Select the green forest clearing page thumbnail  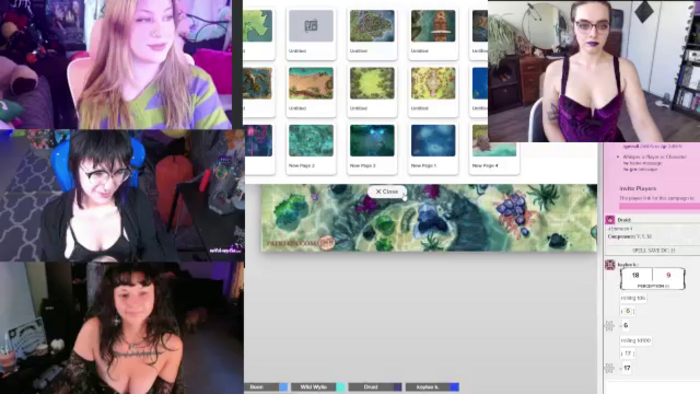click(x=372, y=83)
